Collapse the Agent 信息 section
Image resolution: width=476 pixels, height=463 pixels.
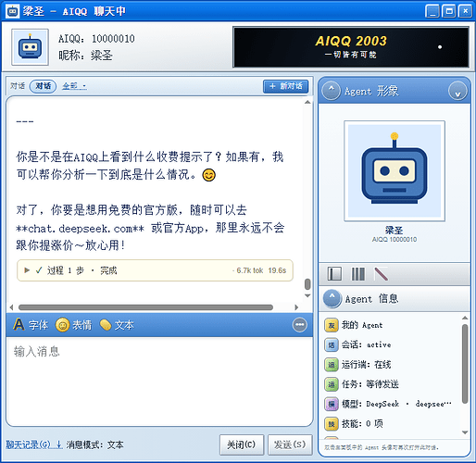point(332,298)
